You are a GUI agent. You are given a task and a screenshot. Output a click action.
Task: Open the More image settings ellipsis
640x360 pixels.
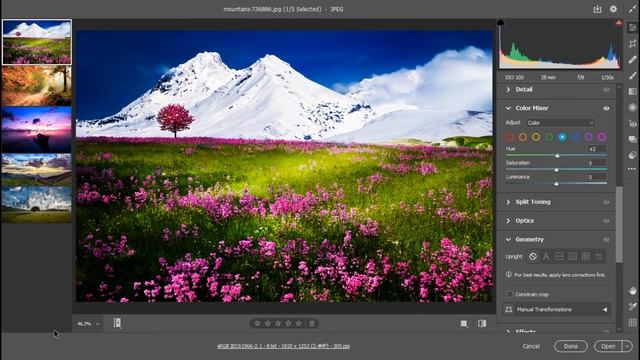[632, 169]
